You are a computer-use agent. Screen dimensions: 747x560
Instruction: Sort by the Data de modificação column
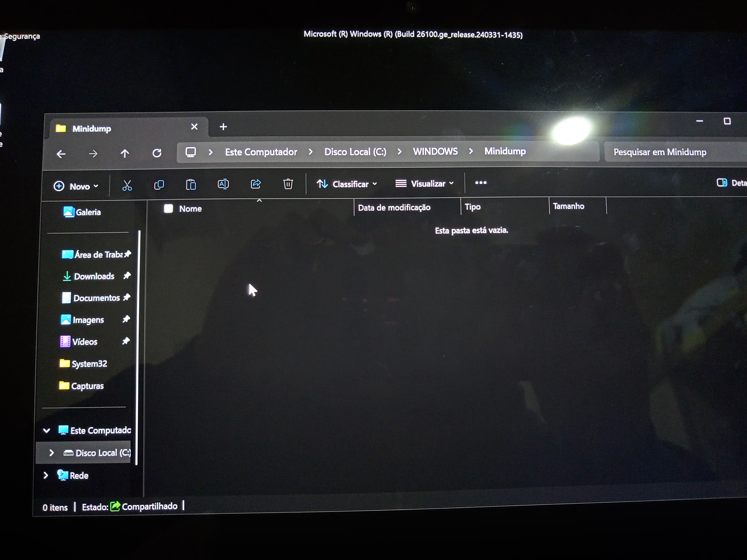(394, 207)
